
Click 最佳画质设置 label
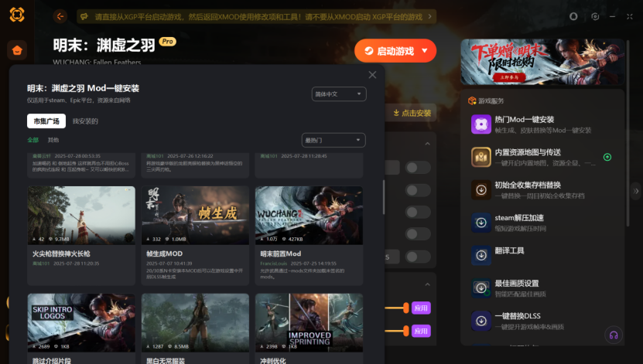(x=517, y=284)
